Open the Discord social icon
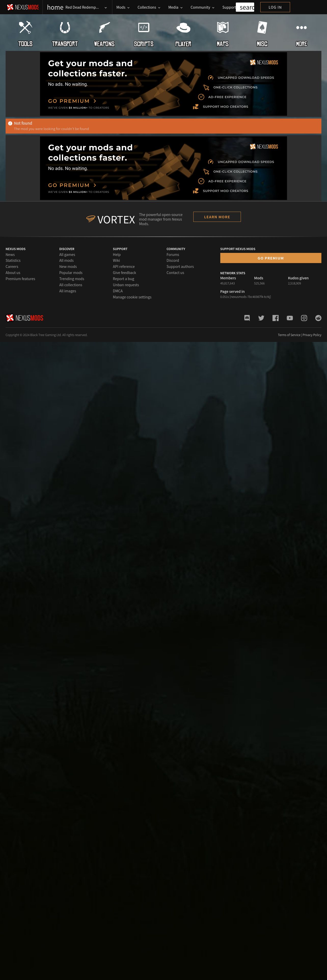 tap(247, 318)
